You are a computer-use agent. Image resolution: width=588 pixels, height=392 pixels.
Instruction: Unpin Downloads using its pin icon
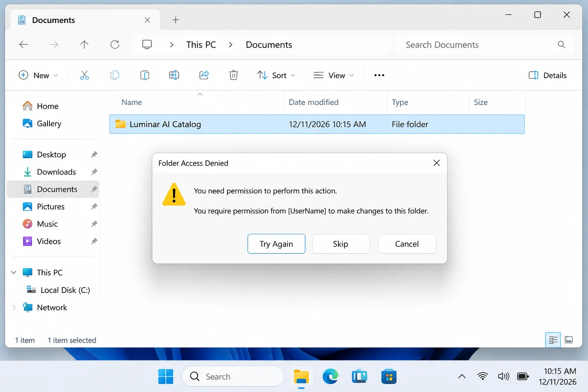coord(94,172)
